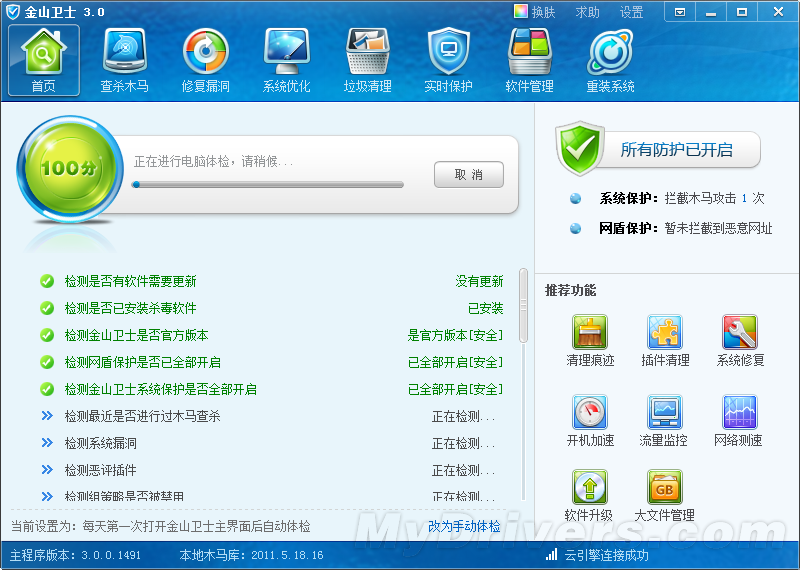Click green check beside 检测是否已安装杀毒软件
This screenshot has width=800, height=570.
[47, 308]
